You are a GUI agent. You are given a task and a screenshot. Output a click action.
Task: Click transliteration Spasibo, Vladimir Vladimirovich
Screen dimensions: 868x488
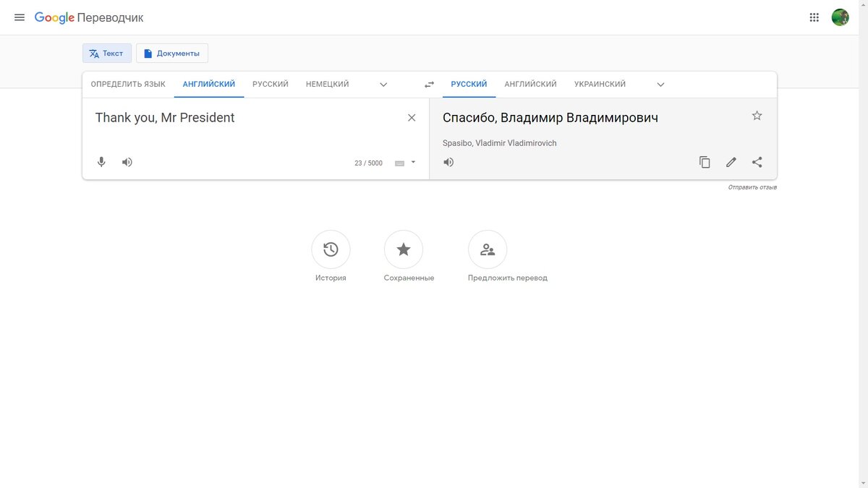click(500, 143)
